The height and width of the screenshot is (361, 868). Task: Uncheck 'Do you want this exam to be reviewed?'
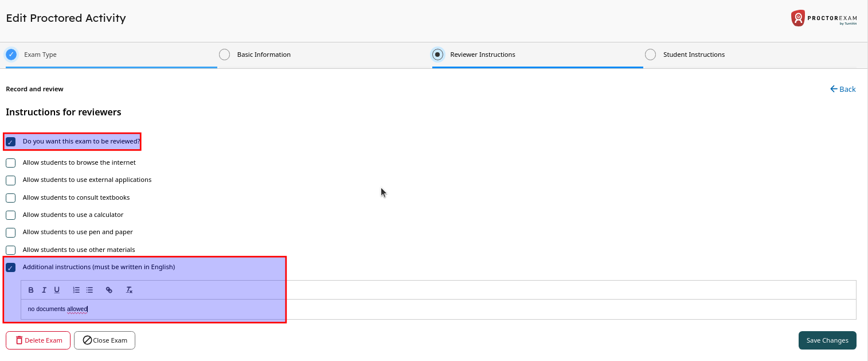click(x=10, y=142)
